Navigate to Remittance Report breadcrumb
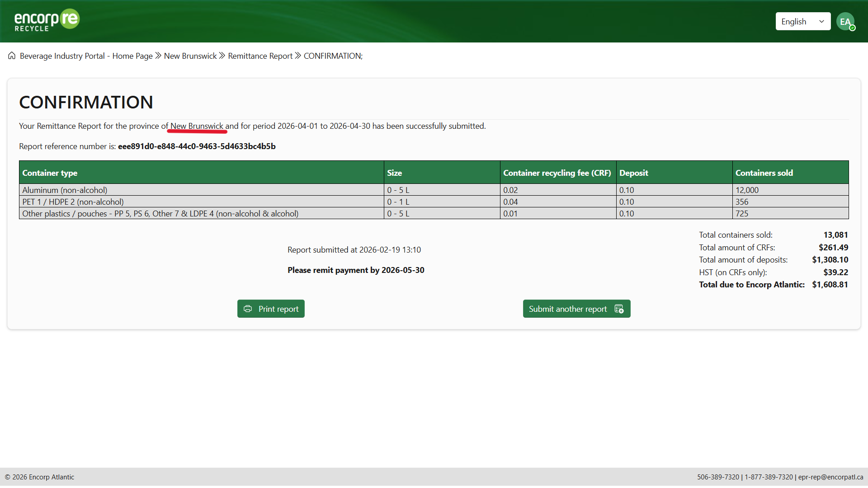 (x=260, y=56)
